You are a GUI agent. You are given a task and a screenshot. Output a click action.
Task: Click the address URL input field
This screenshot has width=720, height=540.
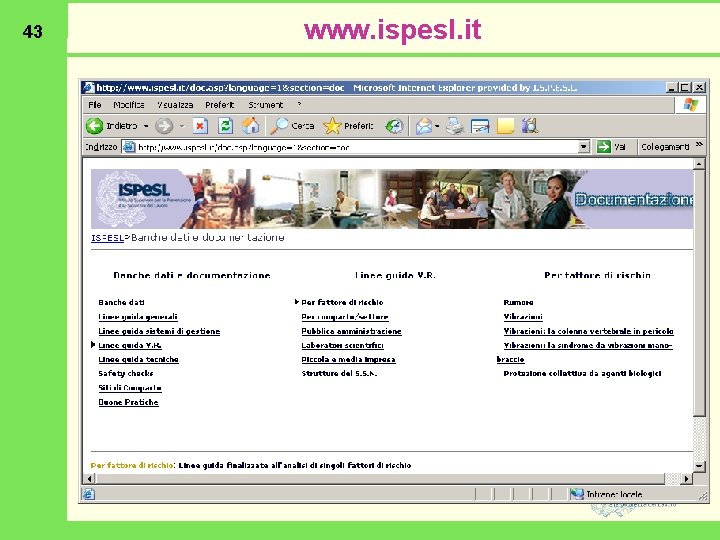[356, 147]
